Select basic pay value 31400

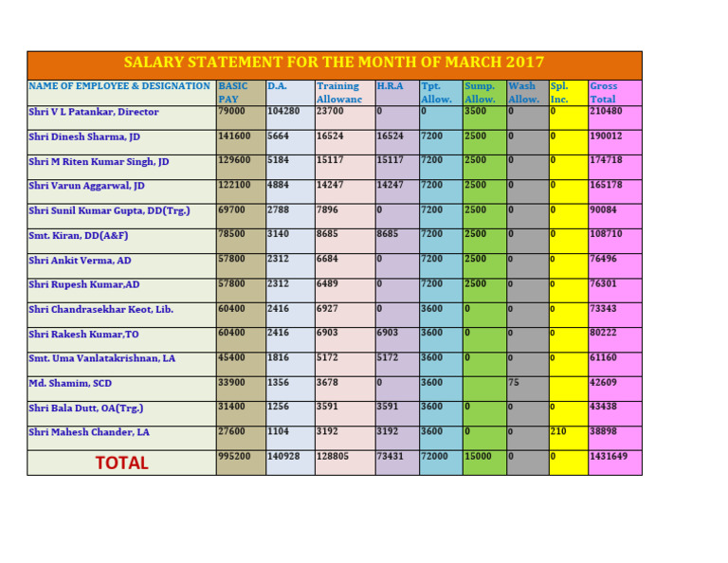[x=231, y=407]
